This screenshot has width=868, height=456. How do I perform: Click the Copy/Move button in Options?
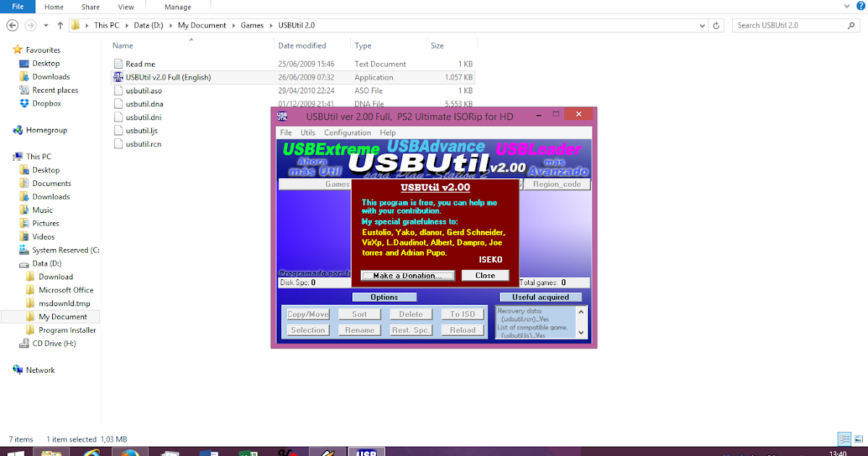point(308,314)
